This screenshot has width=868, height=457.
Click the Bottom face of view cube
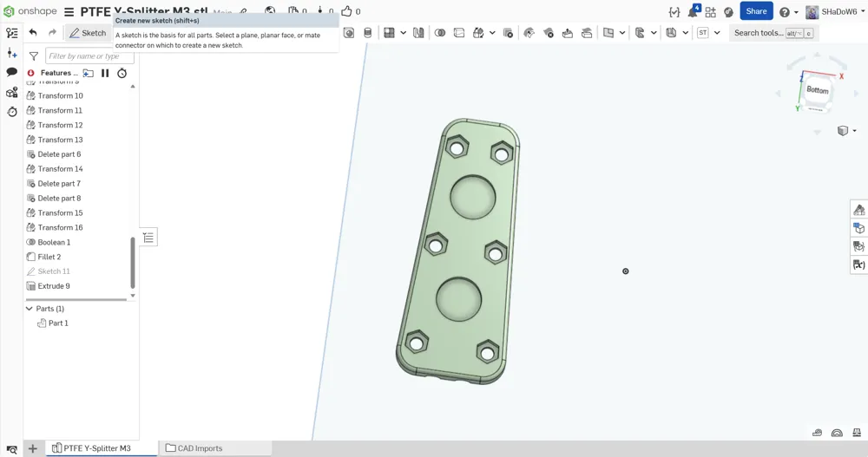(817, 89)
